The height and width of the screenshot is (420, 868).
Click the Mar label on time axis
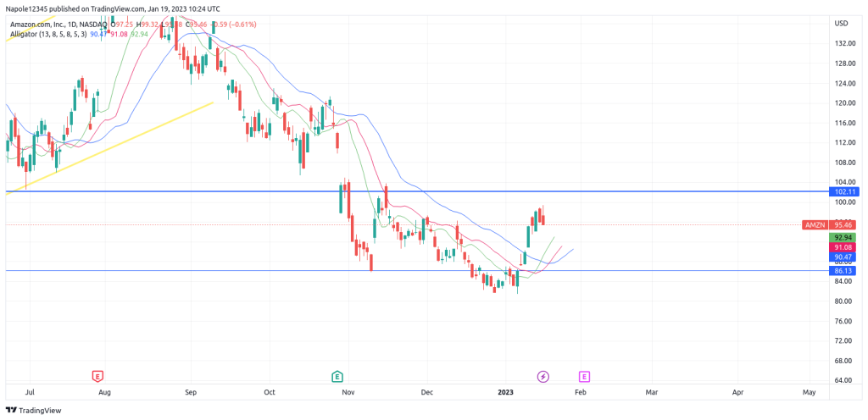[652, 392]
